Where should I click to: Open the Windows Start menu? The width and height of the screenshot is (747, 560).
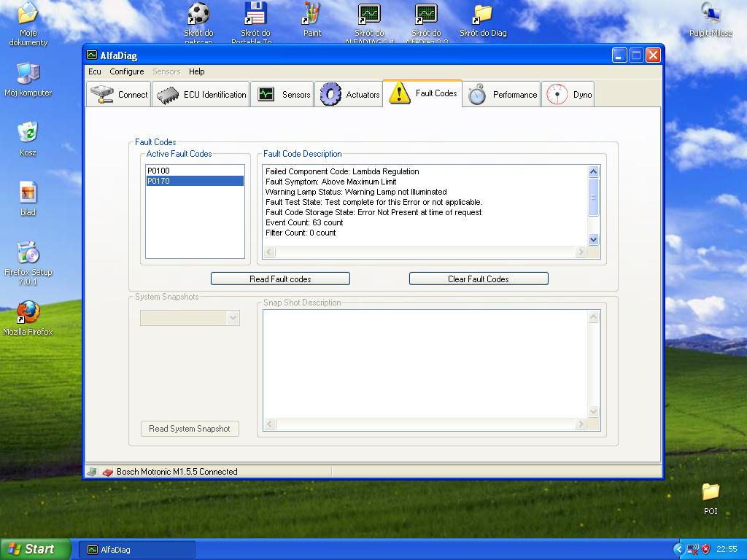[35, 549]
